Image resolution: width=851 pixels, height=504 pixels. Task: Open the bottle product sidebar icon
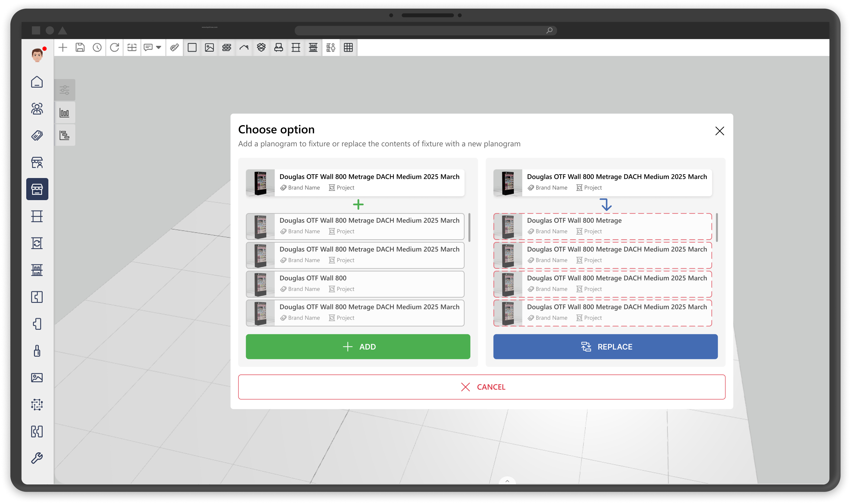pos(37,351)
